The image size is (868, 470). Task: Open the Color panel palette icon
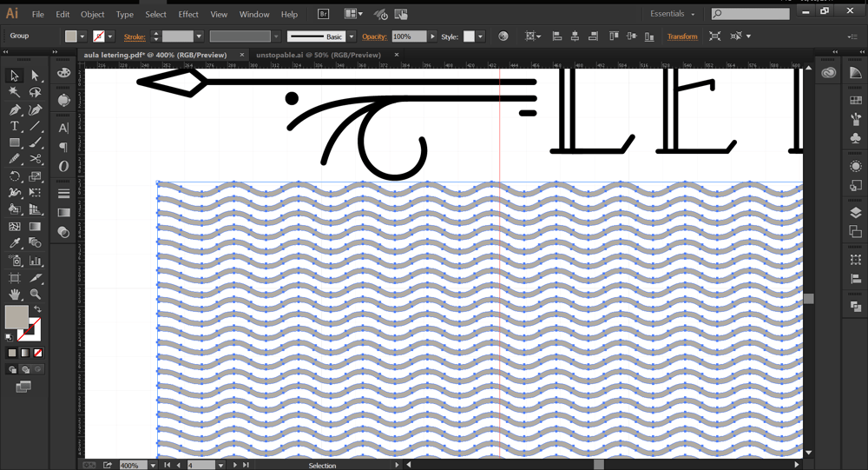(63, 74)
